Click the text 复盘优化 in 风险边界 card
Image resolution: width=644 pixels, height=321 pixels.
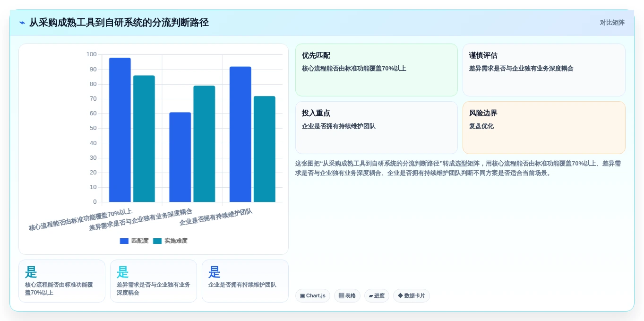(x=481, y=126)
